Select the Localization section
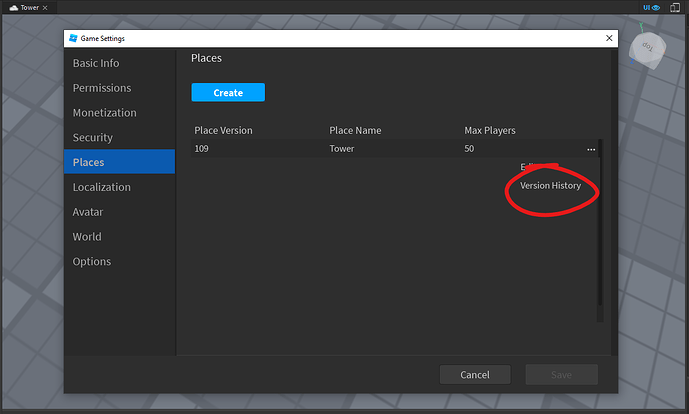The width and height of the screenshot is (689, 414). (x=102, y=187)
